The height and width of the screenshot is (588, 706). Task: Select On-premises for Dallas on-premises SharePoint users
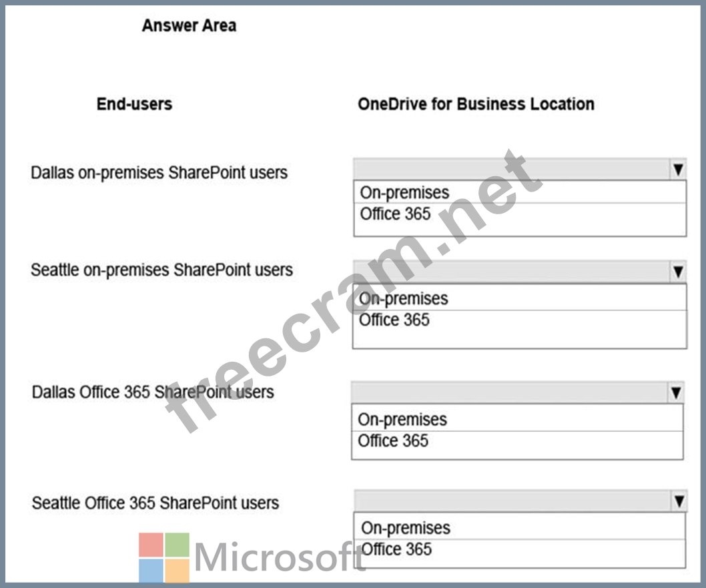520,192
